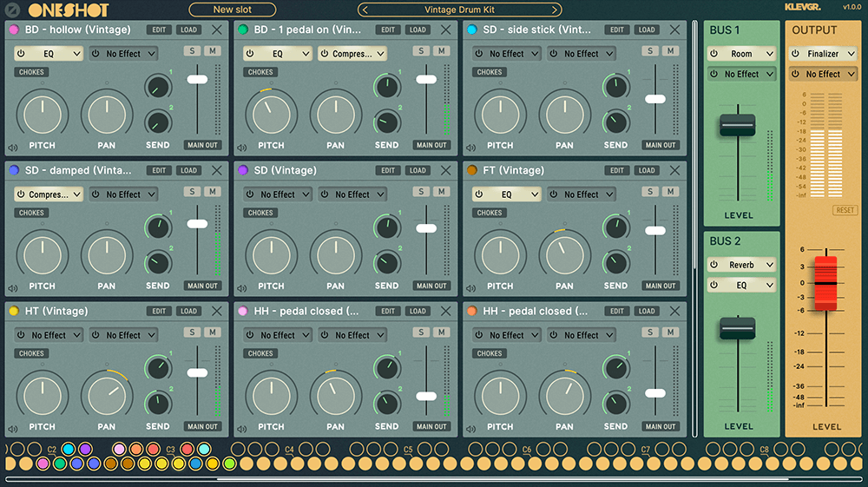Click the New slot button
Image resolution: width=868 pixels, height=487 pixels.
[233, 10]
